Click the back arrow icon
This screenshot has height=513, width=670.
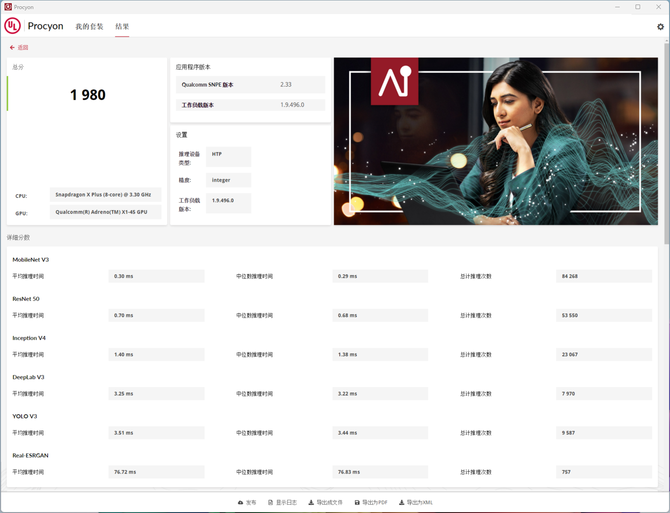click(12, 47)
